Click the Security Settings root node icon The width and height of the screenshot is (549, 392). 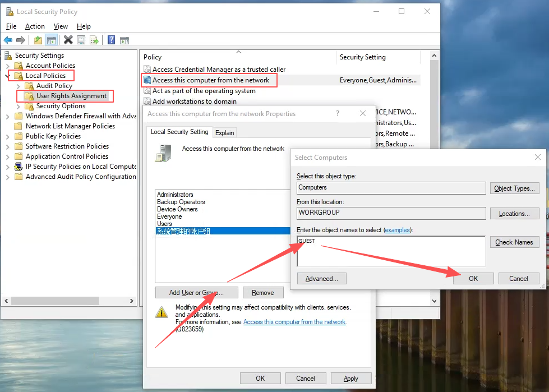pos(8,56)
